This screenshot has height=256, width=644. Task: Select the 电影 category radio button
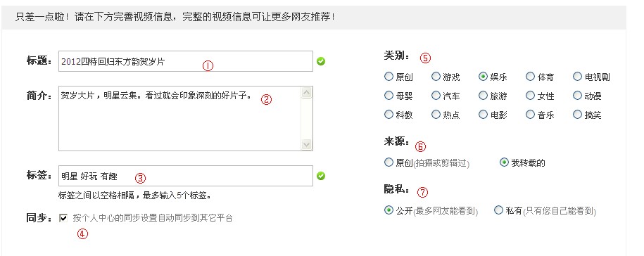(x=483, y=115)
